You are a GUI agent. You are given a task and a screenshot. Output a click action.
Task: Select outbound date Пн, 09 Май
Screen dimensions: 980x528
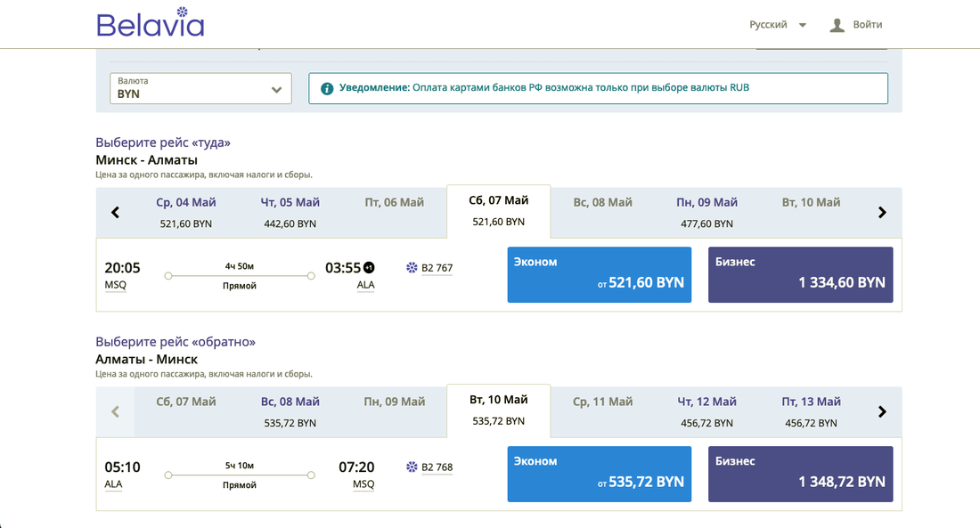point(706,212)
